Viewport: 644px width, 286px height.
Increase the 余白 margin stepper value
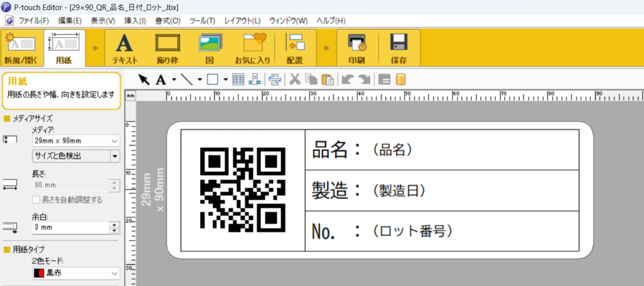point(114,225)
